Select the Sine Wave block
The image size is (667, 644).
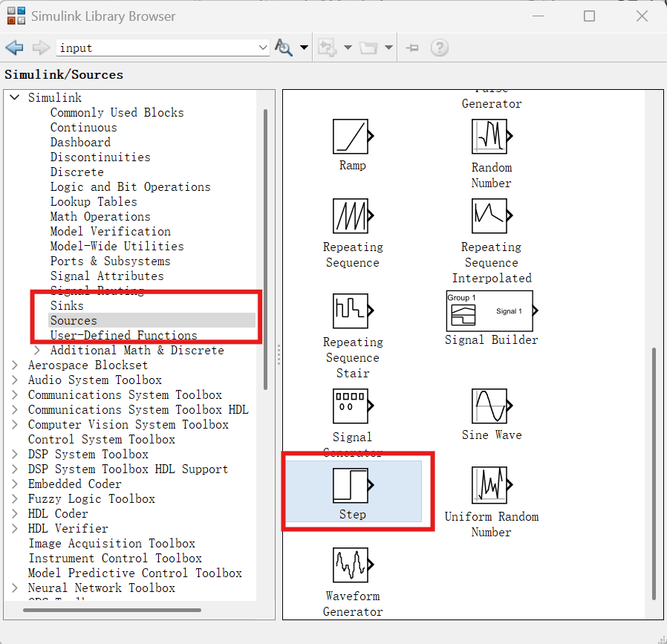click(x=491, y=406)
